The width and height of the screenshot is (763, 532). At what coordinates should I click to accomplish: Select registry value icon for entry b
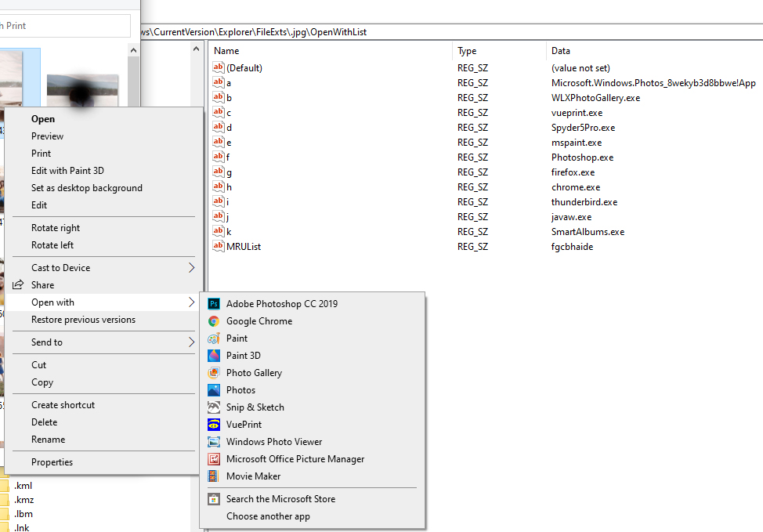coord(219,97)
